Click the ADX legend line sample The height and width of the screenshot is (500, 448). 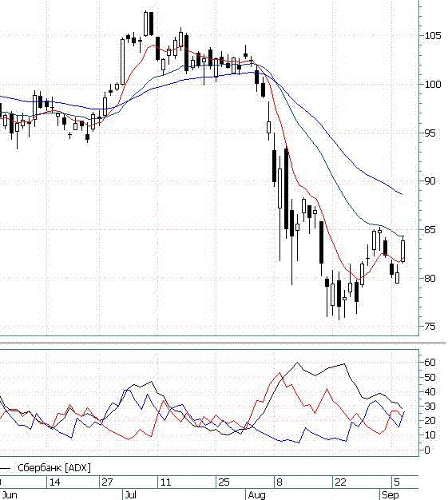[5, 468]
